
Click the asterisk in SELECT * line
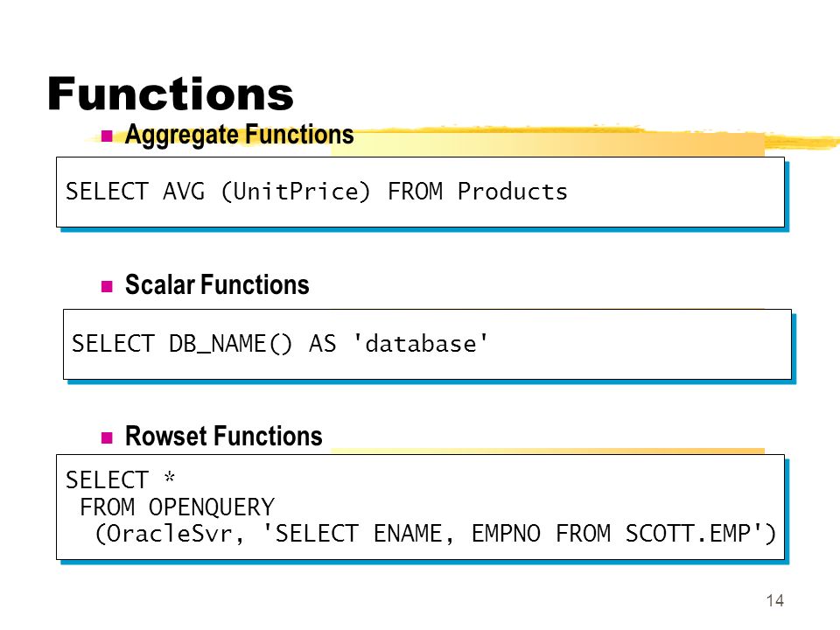[170, 477]
